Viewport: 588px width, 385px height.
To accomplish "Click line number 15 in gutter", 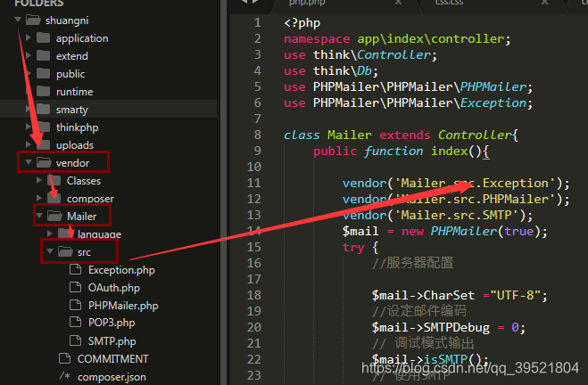I will pyautogui.click(x=254, y=247).
